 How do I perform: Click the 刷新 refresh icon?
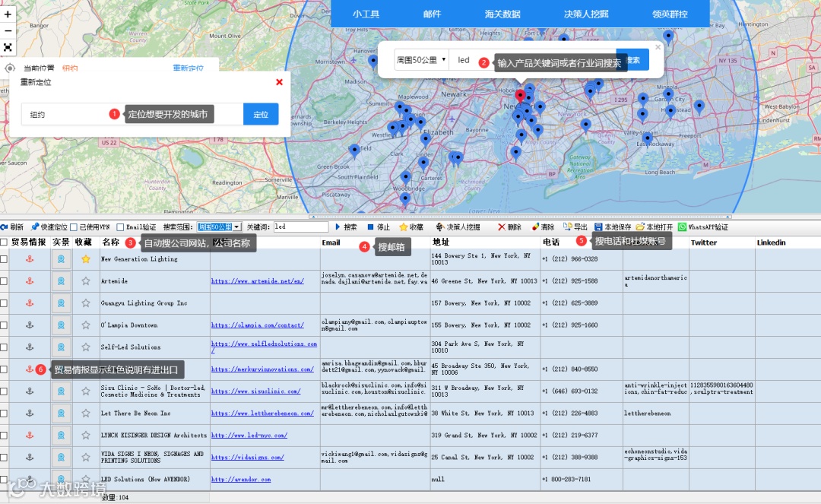click(5, 227)
